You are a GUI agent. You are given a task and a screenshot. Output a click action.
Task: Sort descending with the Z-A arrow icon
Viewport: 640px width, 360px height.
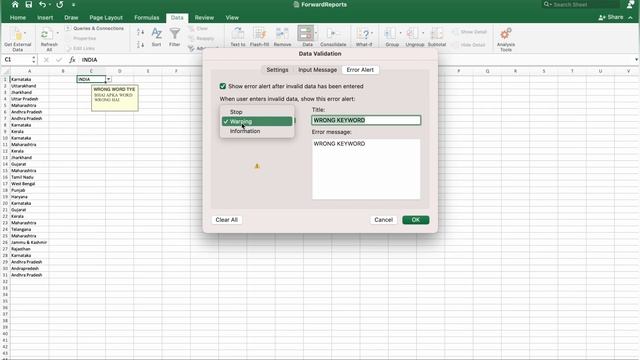pos(140,44)
